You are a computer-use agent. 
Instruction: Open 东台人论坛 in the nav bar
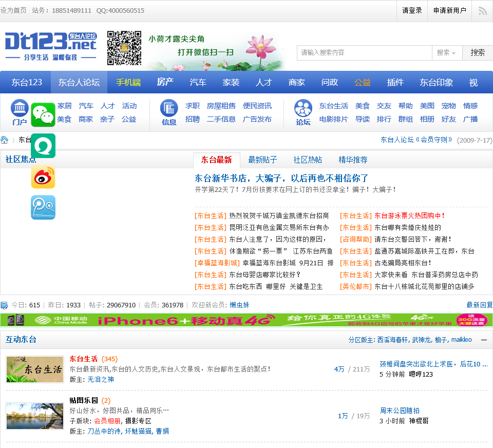79,82
